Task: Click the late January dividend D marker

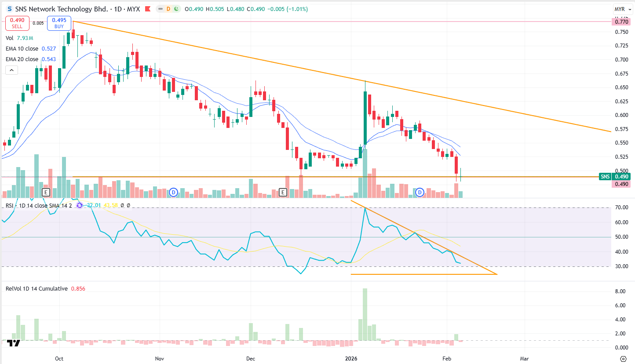Action: coord(420,192)
